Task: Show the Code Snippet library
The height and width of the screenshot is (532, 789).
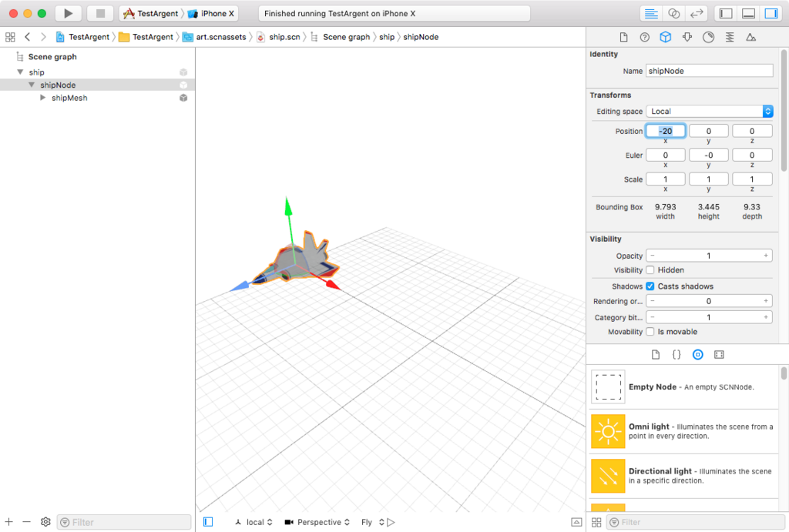Action: click(677, 354)
